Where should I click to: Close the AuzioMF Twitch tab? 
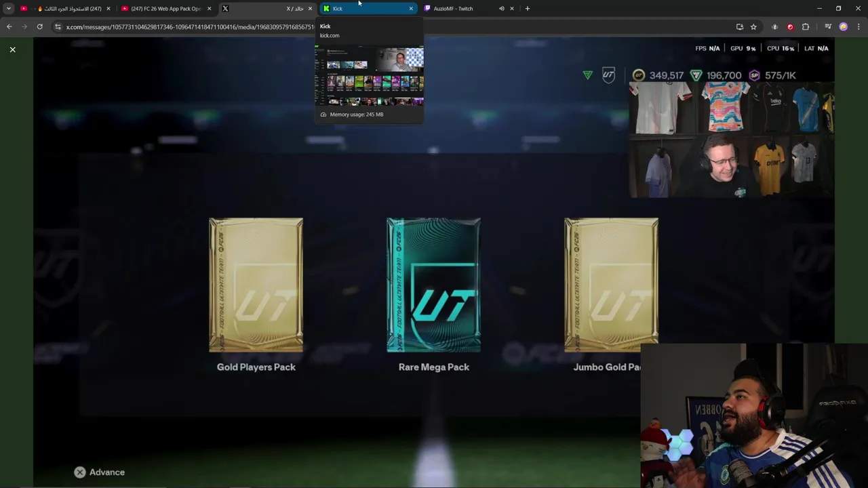pyautogui.click(x=511, y=9)
